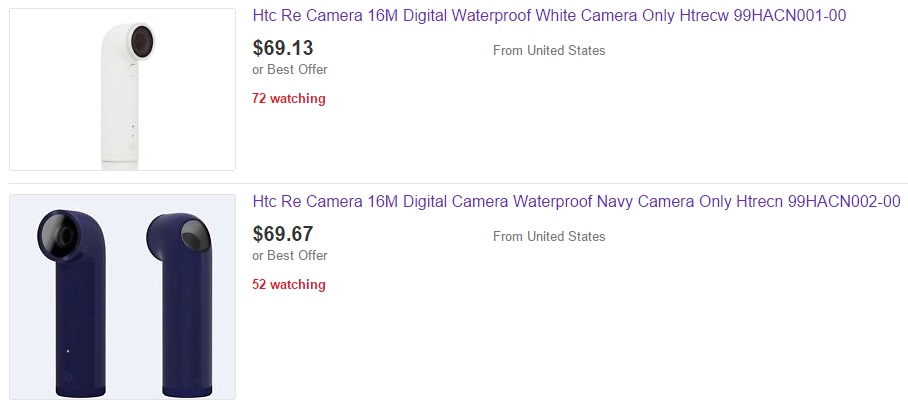Click the lens on the white camera image
Viewport: 908px width, 412px height.
[140, 43]
